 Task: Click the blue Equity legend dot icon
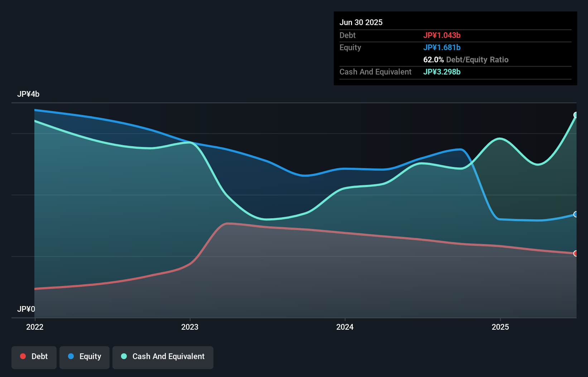71,356
